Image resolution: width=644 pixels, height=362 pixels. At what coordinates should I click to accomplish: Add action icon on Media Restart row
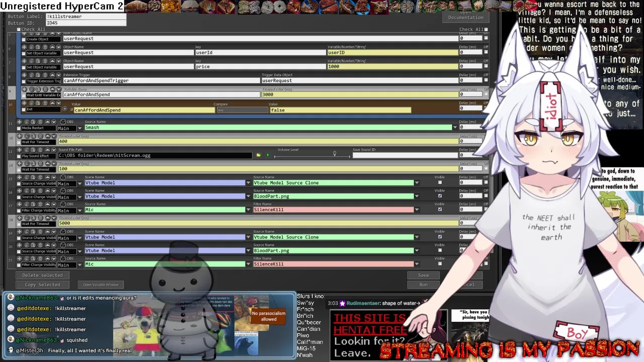point(20,122)
